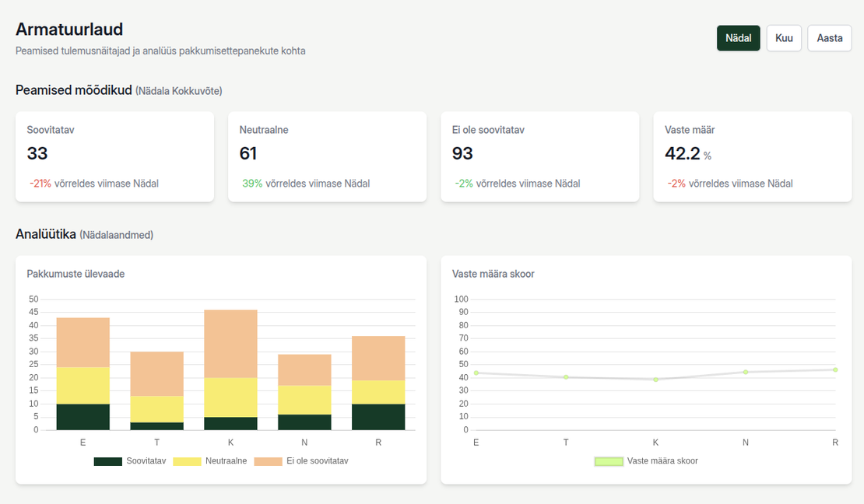Click the Soovitatav metric card
The width and height of the screenshot is (864, 504).
pos(114,156)
